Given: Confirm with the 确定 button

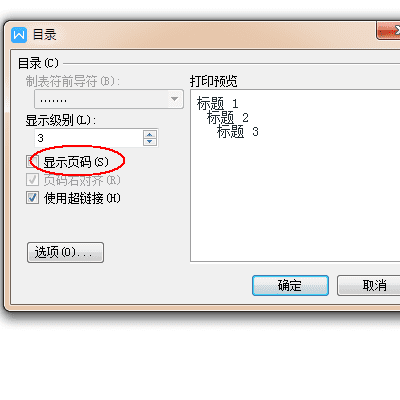Looking at the screenshot, I should point(290,285).
